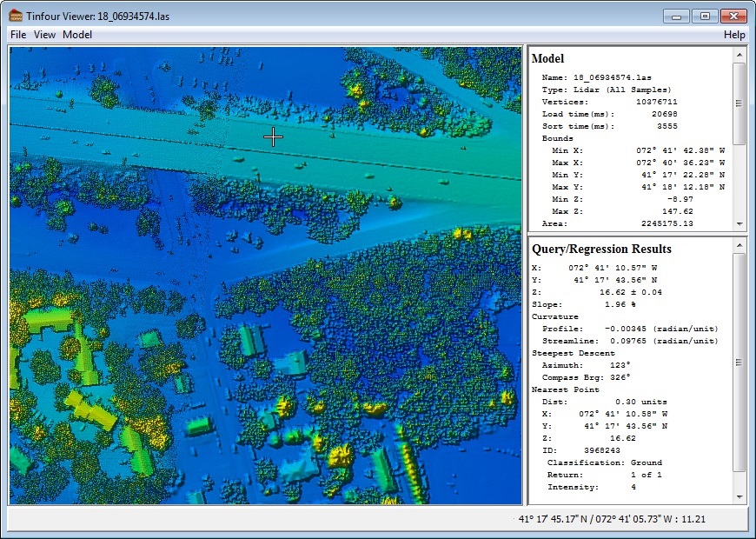Click the Model panel scrollbar thumb
This screenshot has width=756, height=539.
click(739, 103)
